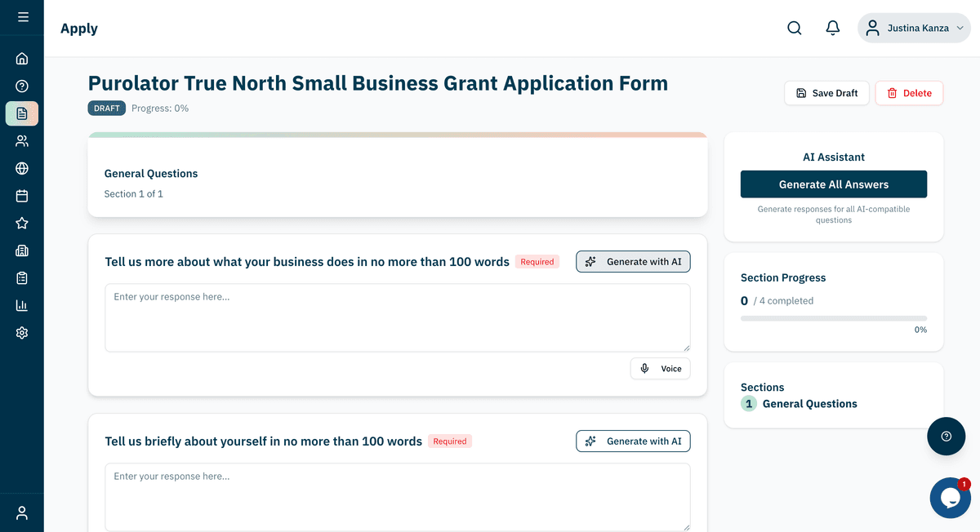The image size is (980, 532).
Task: Delete the grant application form
Action: point(909,93)
